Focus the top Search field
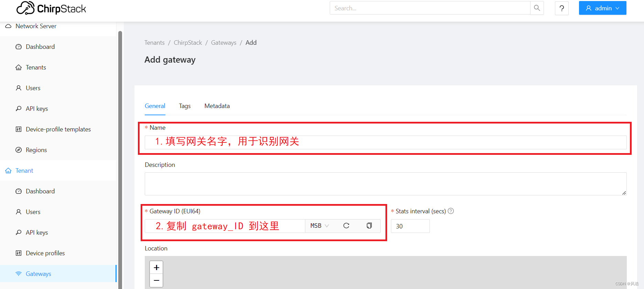The image size is (644, 289). [x=430, y=8]
